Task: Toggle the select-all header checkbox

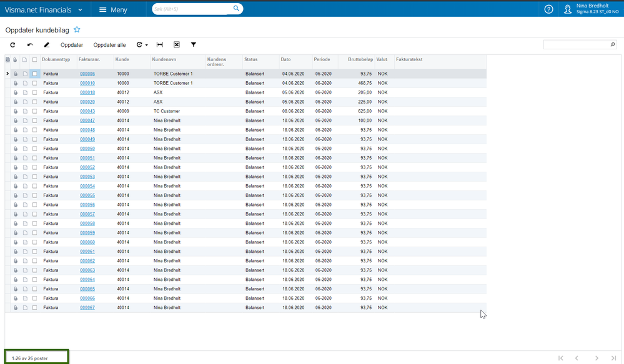Action: (x=34, y=60)
